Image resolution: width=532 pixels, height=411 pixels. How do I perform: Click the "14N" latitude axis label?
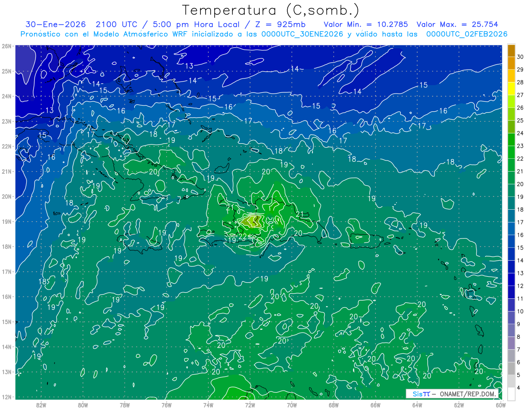(x=7, y=347)
